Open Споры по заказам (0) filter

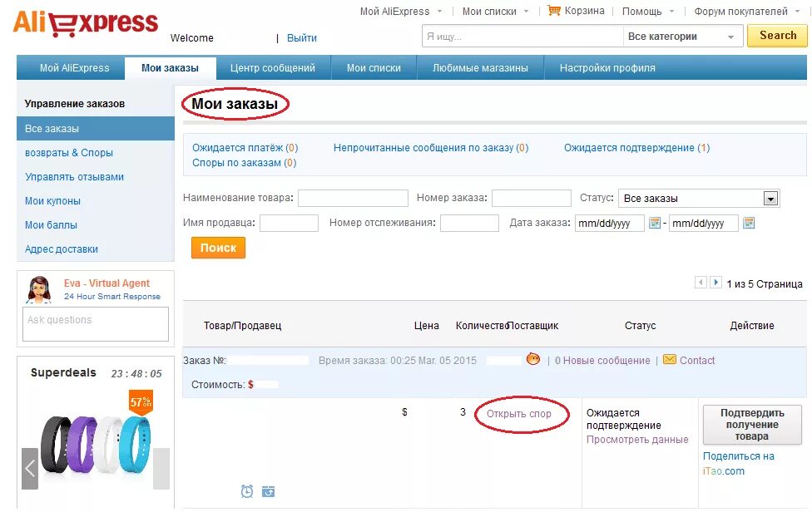(244, 162)
